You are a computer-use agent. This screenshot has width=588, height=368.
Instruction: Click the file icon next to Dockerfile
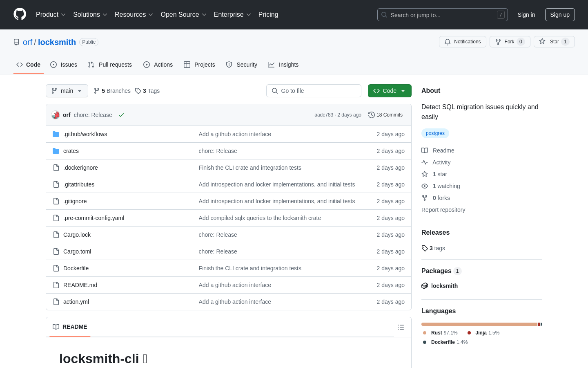[x=56, y=268]
